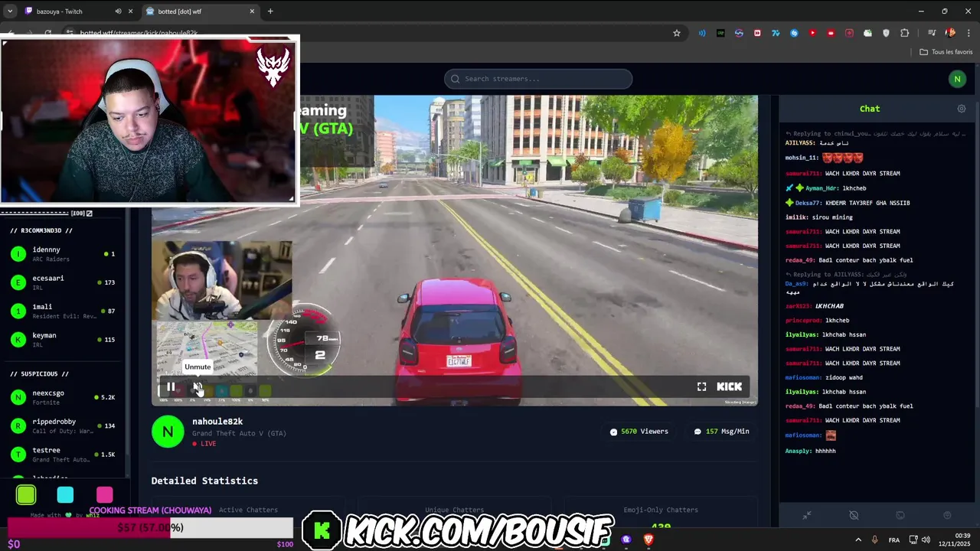
Task: Select idennny in recommended list
Action: [63, 254]
